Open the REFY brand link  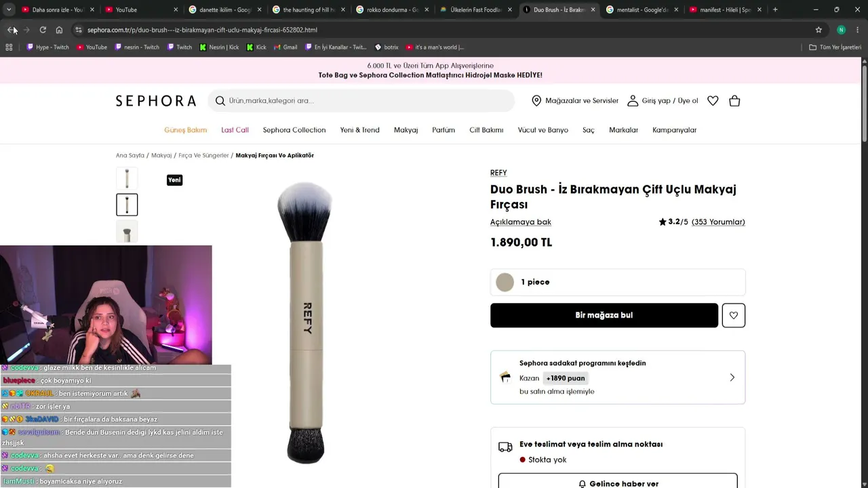pyautogui.click(x=498, y=173)
